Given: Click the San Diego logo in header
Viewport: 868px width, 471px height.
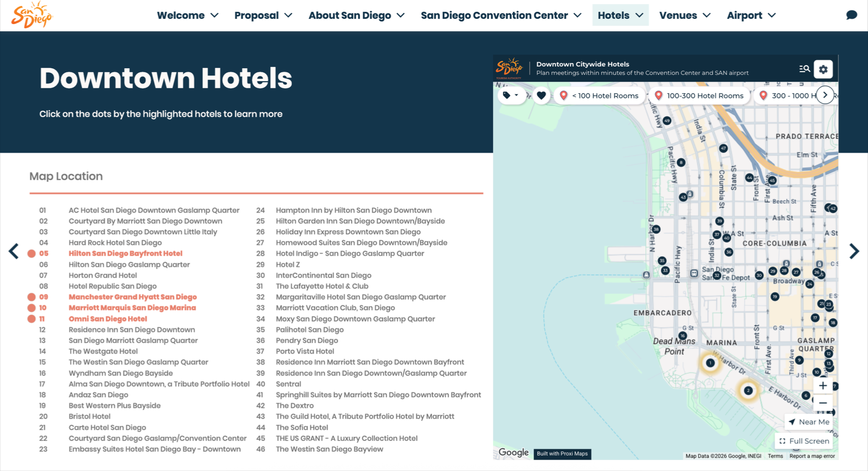Looking at the screenshot, I should pos(32,15).
